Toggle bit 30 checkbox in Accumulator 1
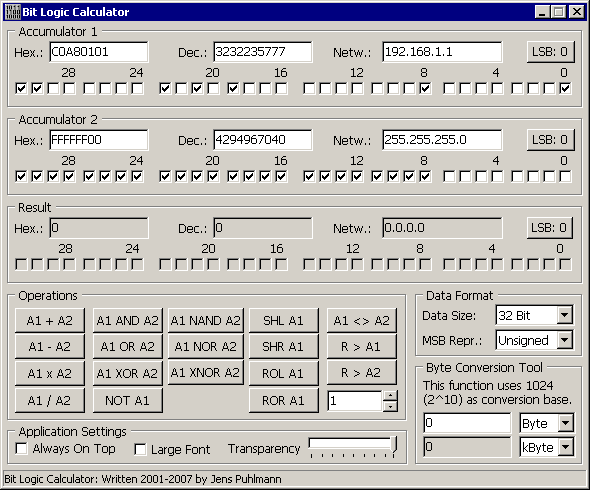Image resolution: width=590 pixels, height=490 pixels. (x=37, y=88)
